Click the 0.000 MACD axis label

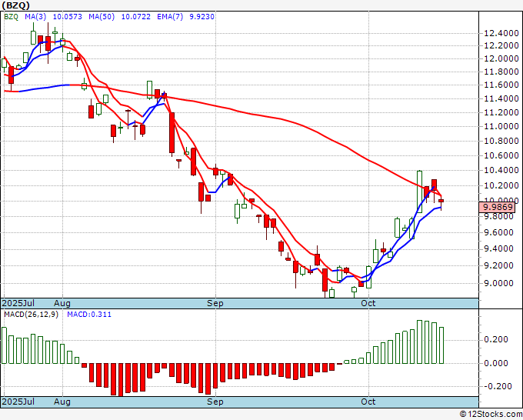click(x=495, y=363)
